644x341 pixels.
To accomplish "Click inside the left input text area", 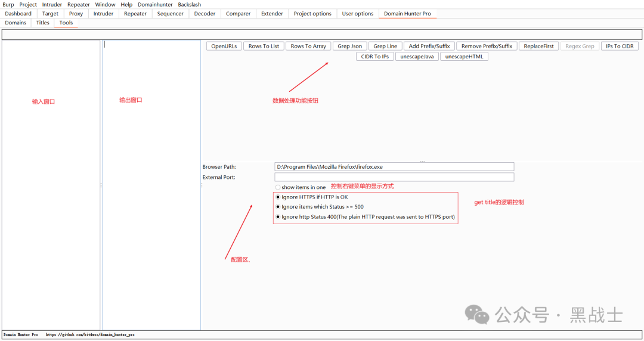I will point(51,185).
